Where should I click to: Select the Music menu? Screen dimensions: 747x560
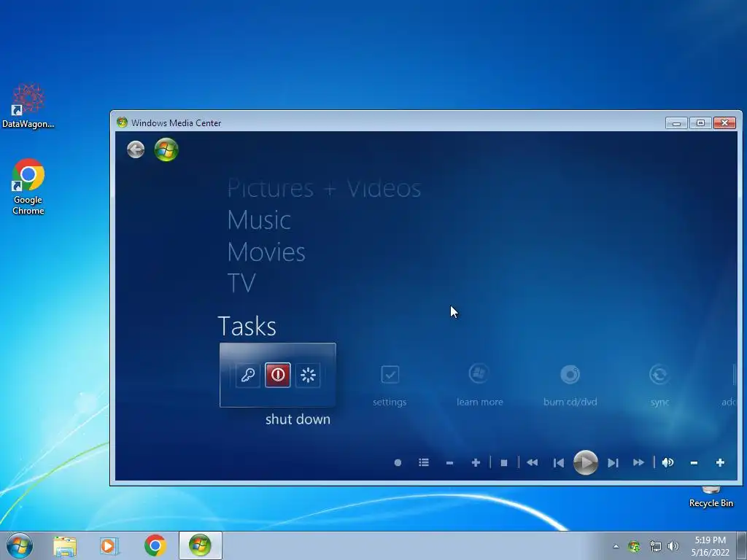click(259, 220)
